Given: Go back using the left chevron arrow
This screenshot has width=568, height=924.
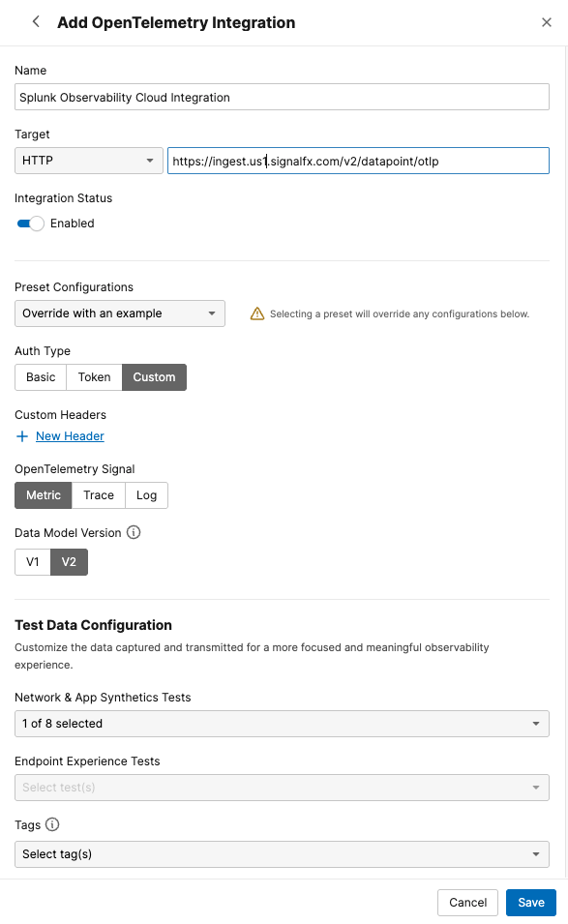Looking at the screenshot, I should (36, 22).
